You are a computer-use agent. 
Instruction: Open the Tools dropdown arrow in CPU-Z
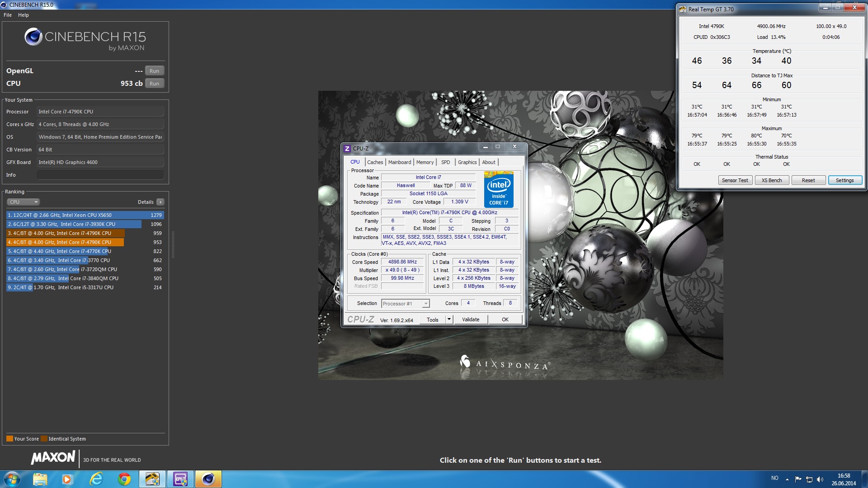[x=449, y=319]
